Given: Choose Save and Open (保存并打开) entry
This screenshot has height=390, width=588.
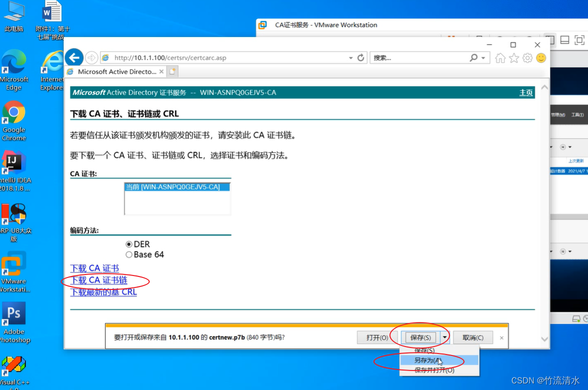Looking at the screenshot, I should tap(439, 370).
